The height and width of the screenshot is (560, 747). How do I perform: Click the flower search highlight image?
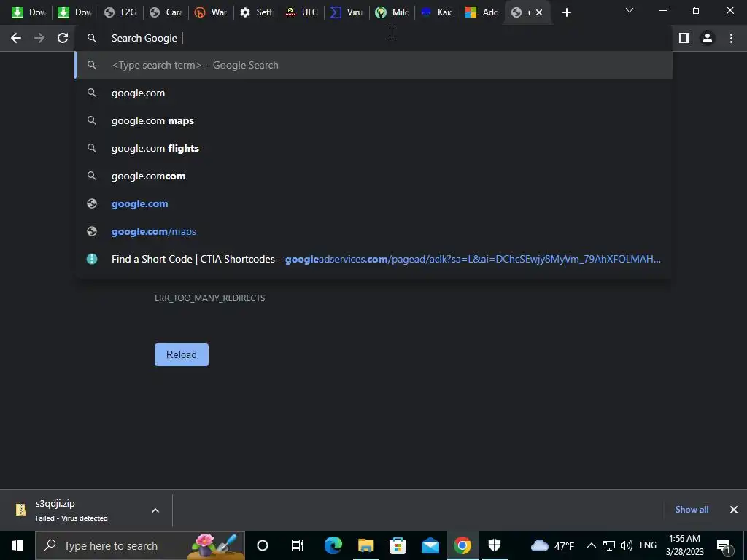(x=214, y=545)
